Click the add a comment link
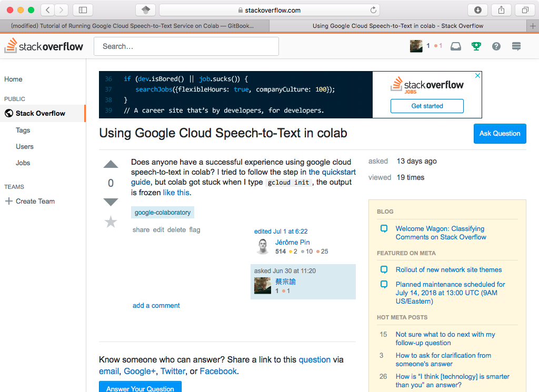 pos(156,305)
